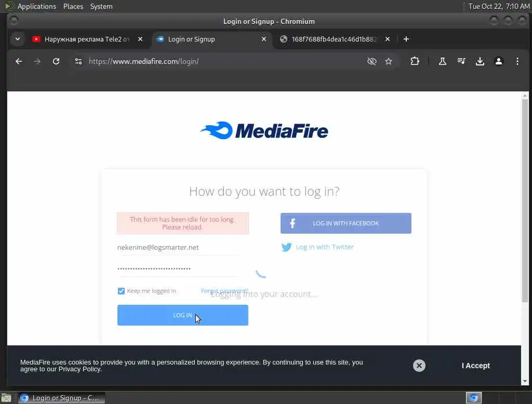Click the MediaFire logo
This screenshot has height=404, width=532.
click(264, 130)
